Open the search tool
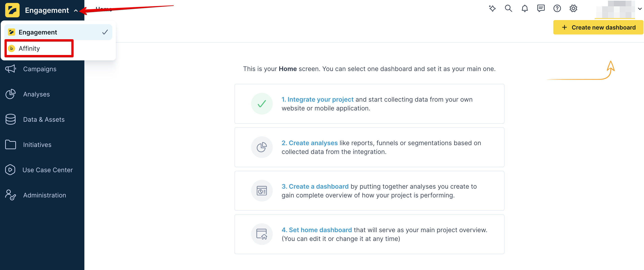This screenshot has width=644, height=270. point(508,8)
